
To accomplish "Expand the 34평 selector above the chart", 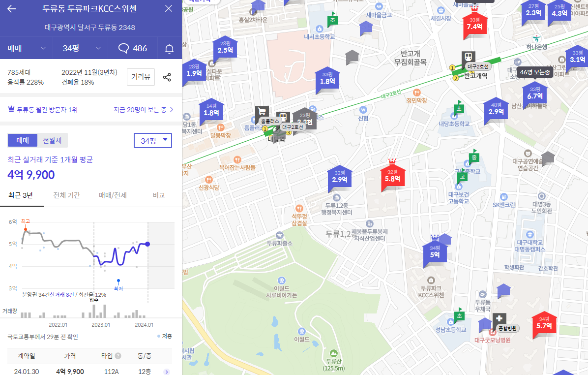I will point(153,140).
